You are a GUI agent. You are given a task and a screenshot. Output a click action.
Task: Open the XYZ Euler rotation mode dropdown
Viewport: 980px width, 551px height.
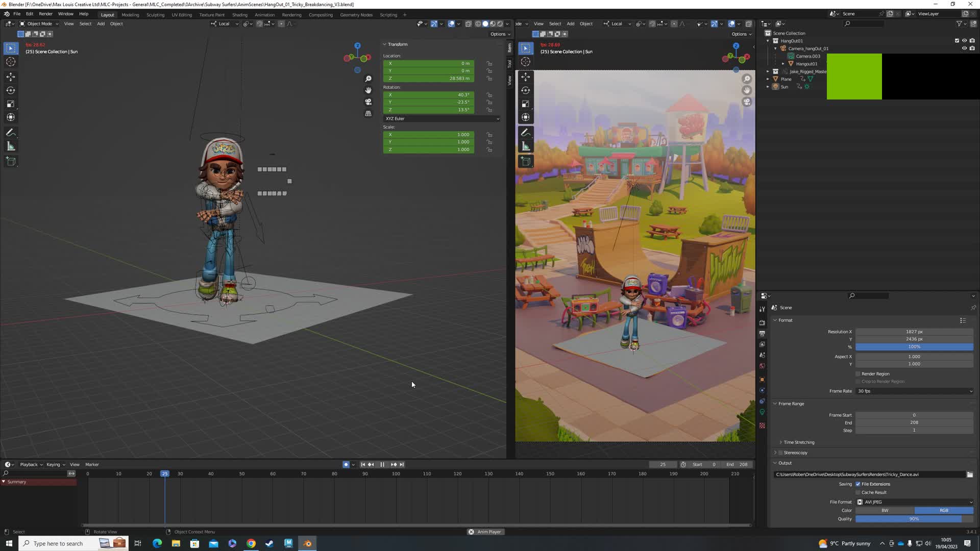point(442,119)
